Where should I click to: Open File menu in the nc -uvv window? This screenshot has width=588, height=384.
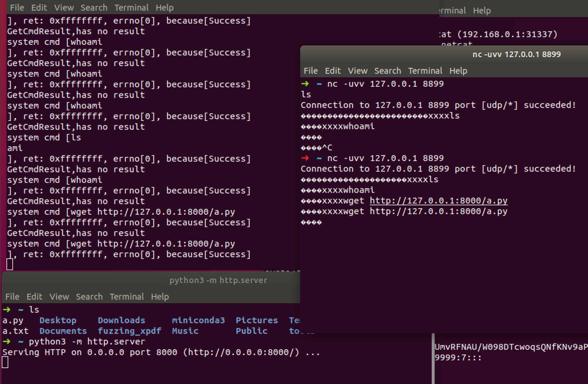(x=311, y=71)
